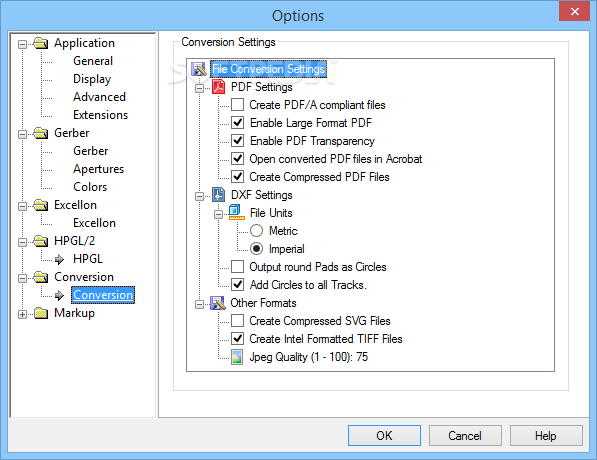Click the Other Formats label
Screen dimensions: 597x460
[x=263, y=303]
